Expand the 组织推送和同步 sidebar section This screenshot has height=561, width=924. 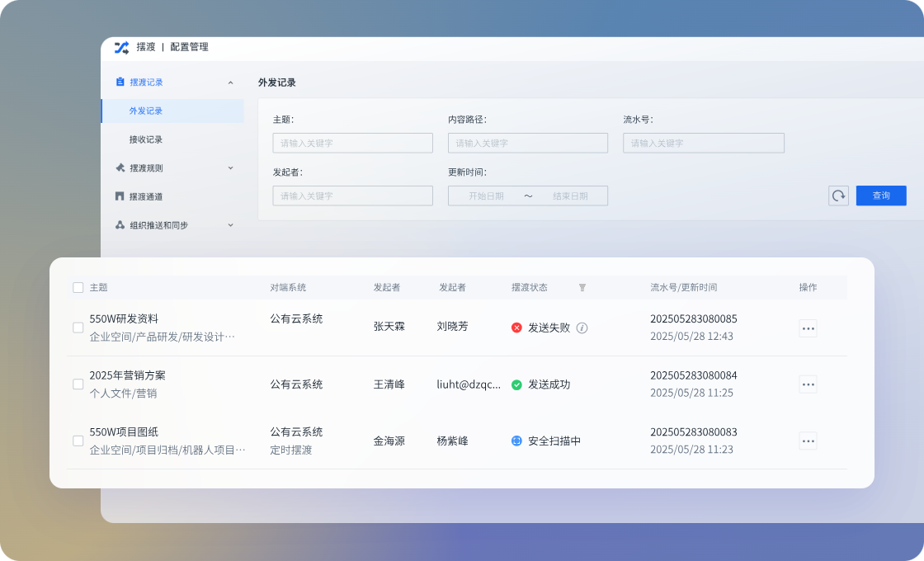pos(230,225)
